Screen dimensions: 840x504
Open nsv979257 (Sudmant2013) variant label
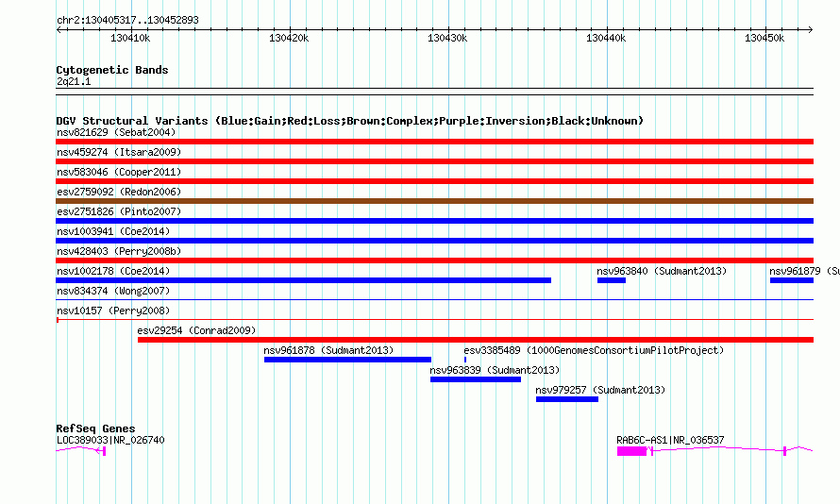(600, 390)
